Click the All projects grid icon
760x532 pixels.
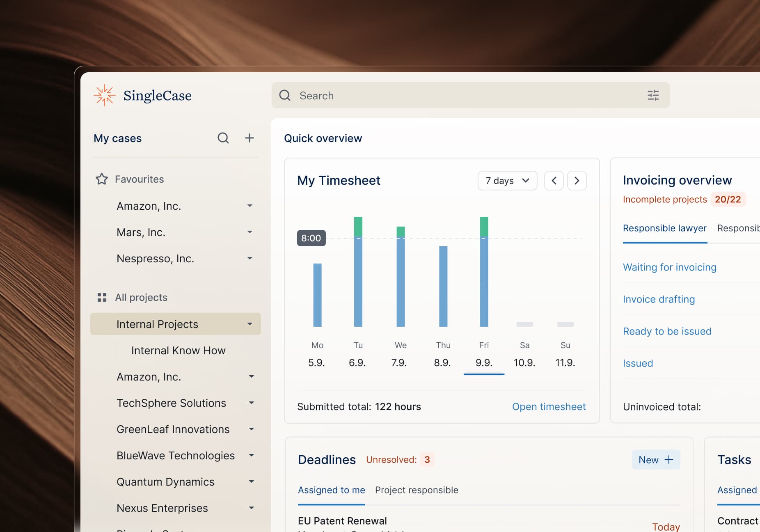click(x=101, y=297)
